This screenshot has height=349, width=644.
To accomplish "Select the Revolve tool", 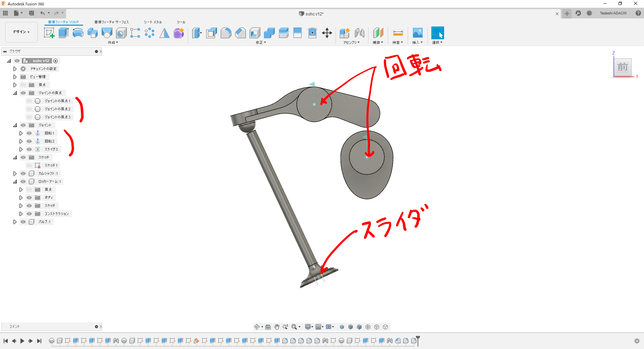I will (x=78, y=33).
